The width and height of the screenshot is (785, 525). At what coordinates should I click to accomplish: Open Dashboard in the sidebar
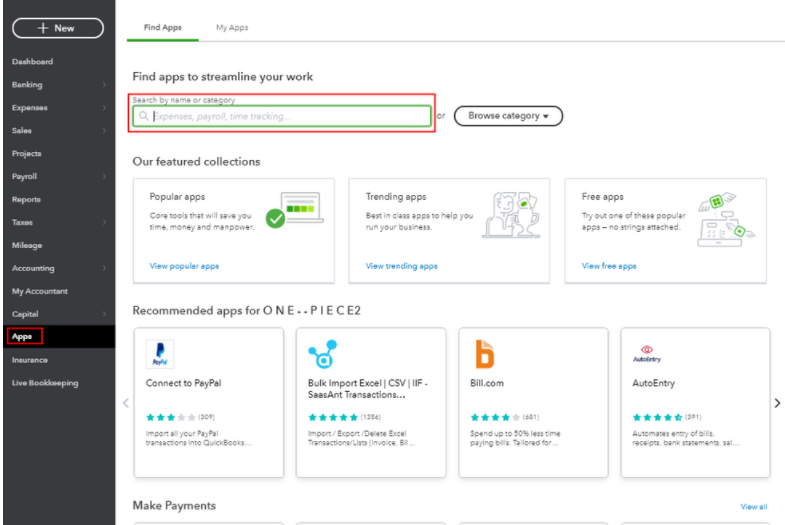coord(33,62)
